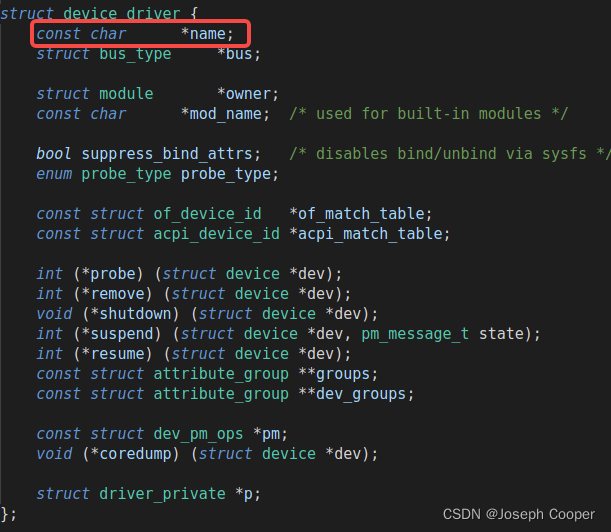
Task: Select the "acpi_device_id" type name
Action: pos(216,234)
